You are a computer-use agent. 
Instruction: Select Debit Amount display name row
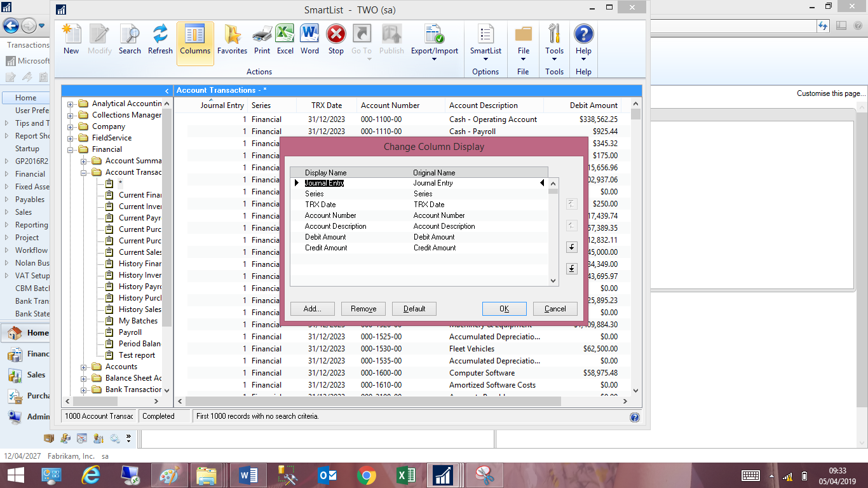click(x=325, y=237)
